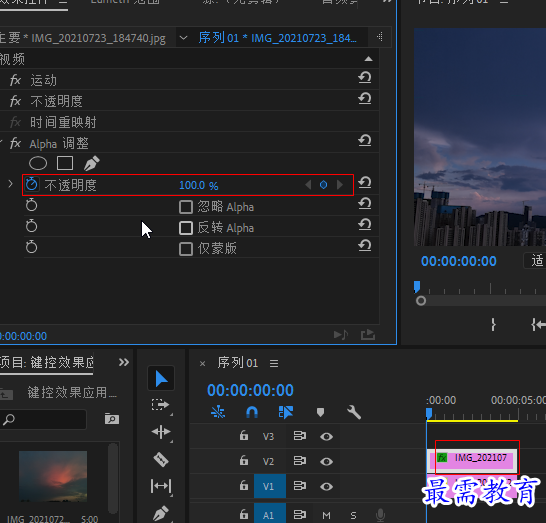546x523 pixels.
Task: Select the 主要 * IMG_20210723_184740.jpg tab
Action: pyautogui.click(x=83, y=38)
